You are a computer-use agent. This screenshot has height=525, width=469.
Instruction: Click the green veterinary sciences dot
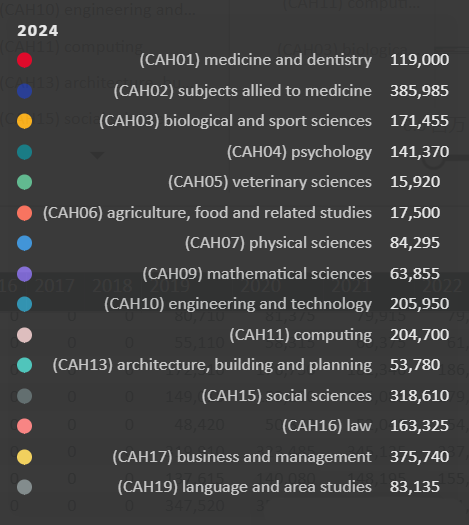click(24, 182)
